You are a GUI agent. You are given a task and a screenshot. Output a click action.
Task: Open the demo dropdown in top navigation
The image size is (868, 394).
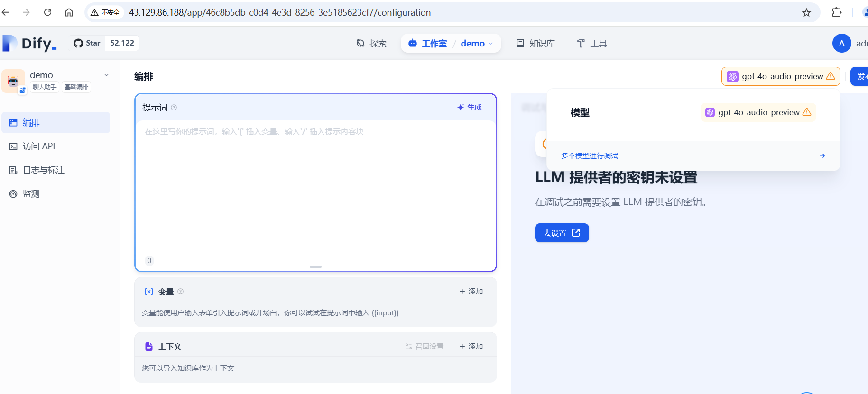click(477, 44)
